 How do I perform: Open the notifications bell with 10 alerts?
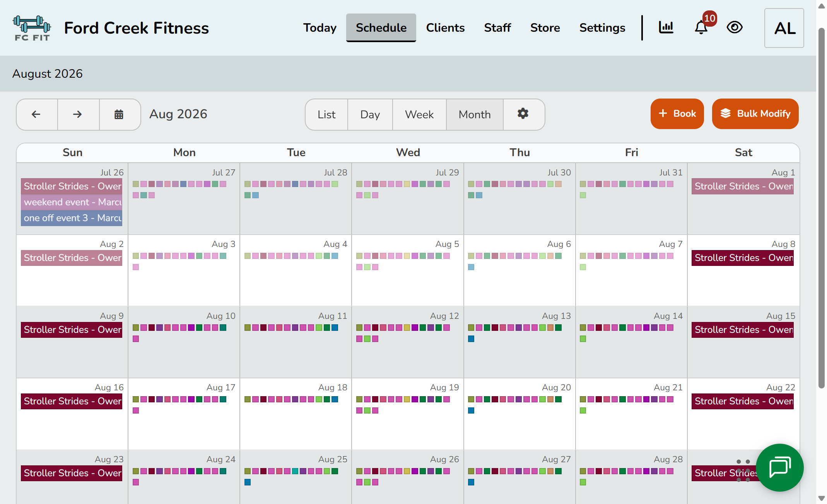[701, 27]
